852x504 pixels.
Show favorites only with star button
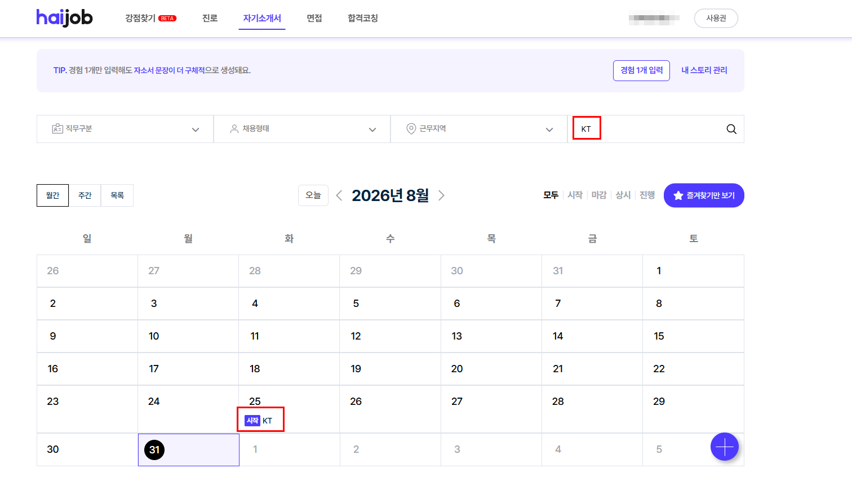[704, 195]
